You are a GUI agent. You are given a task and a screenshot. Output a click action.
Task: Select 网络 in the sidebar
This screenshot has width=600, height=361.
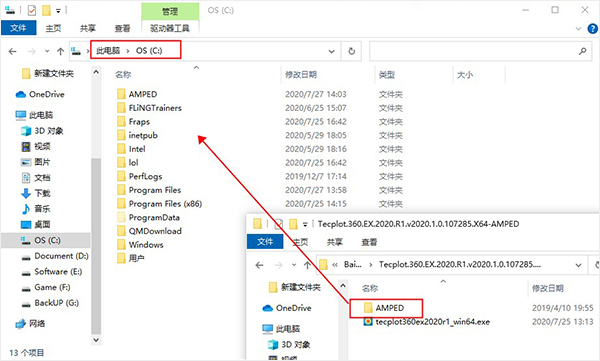(x=30, y=324)
